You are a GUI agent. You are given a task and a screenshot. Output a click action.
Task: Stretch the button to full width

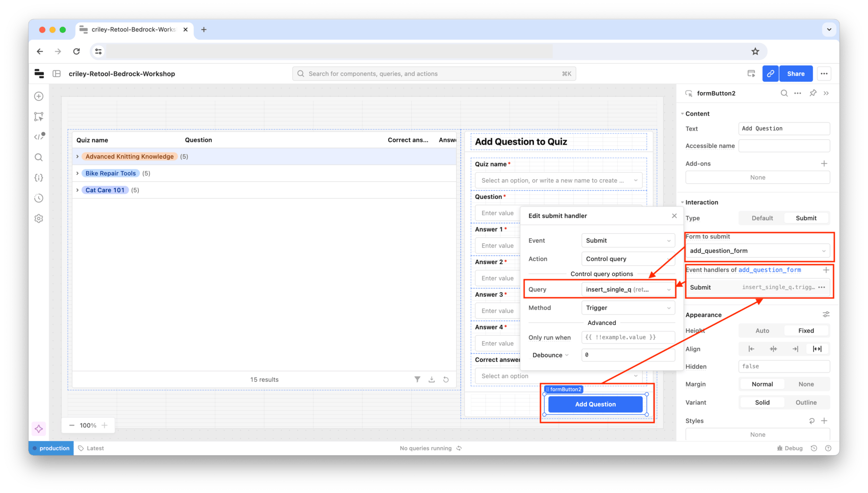click(817, 349)
